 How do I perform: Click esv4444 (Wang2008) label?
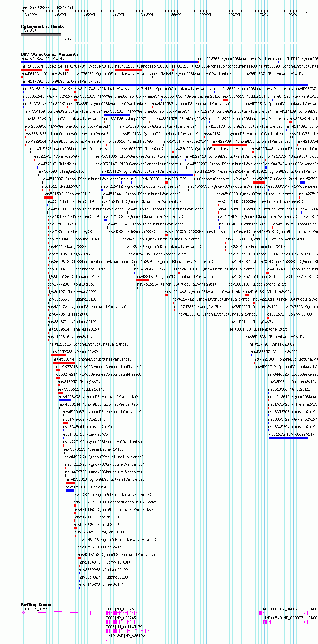pos(67,247)
